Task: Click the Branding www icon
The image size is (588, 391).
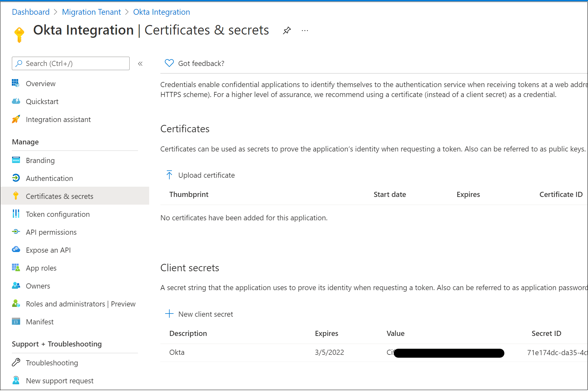Action: pos(16,160)
